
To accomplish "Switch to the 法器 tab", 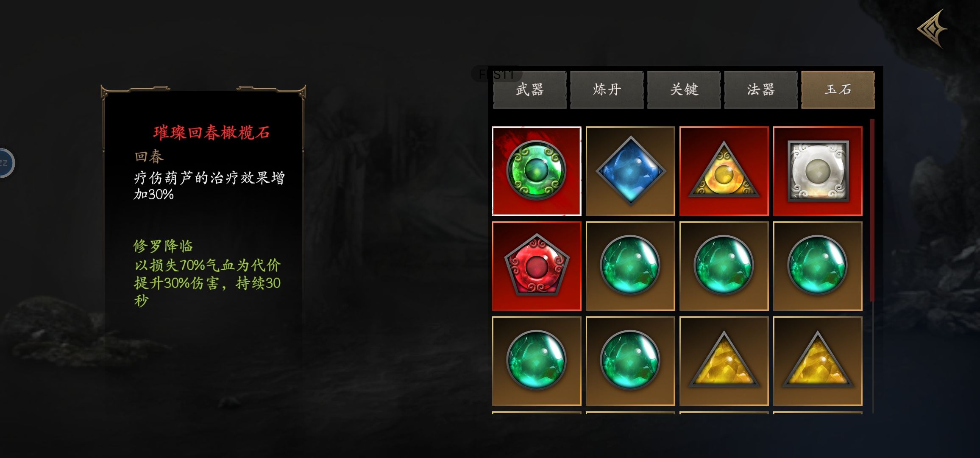I will pos(761,89).
